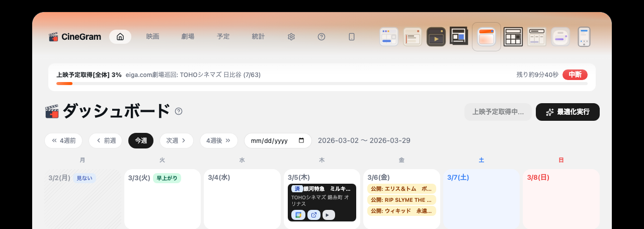Go to 前週 previous week
The width and height of the screenshot is (644, 229).
pyautogui.click(x=106, y=140)
